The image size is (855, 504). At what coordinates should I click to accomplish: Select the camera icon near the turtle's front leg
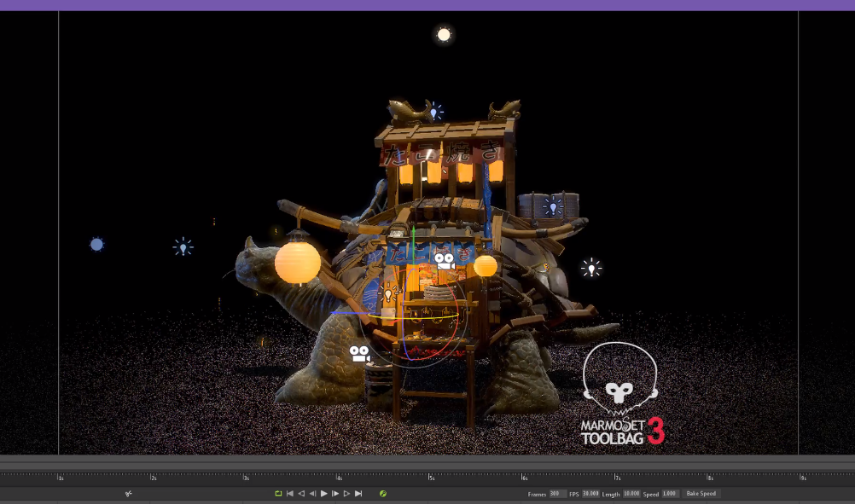pyautogui.click(x=359, y=354)
